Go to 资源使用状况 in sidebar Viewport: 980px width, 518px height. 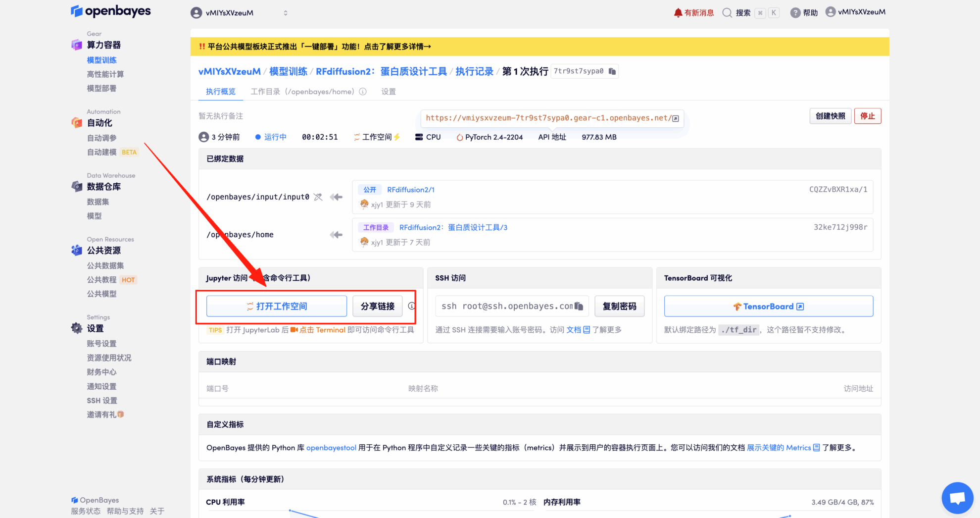[109, 358]
